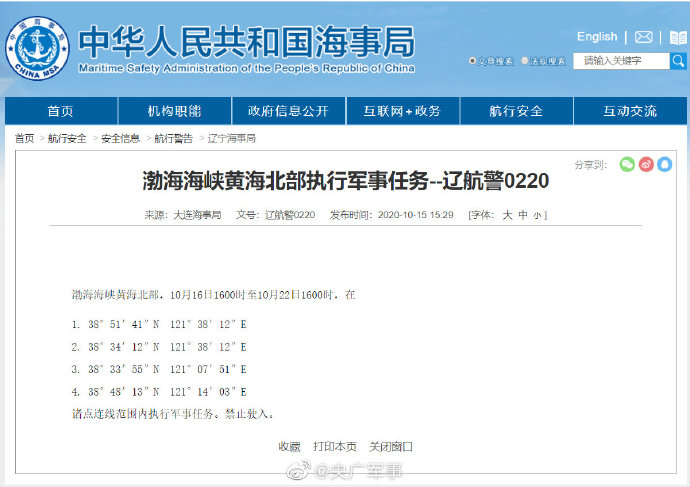The width and height of the screenshot is (690, 487).
Task: Switch site to English version
Action: (597, 37)
